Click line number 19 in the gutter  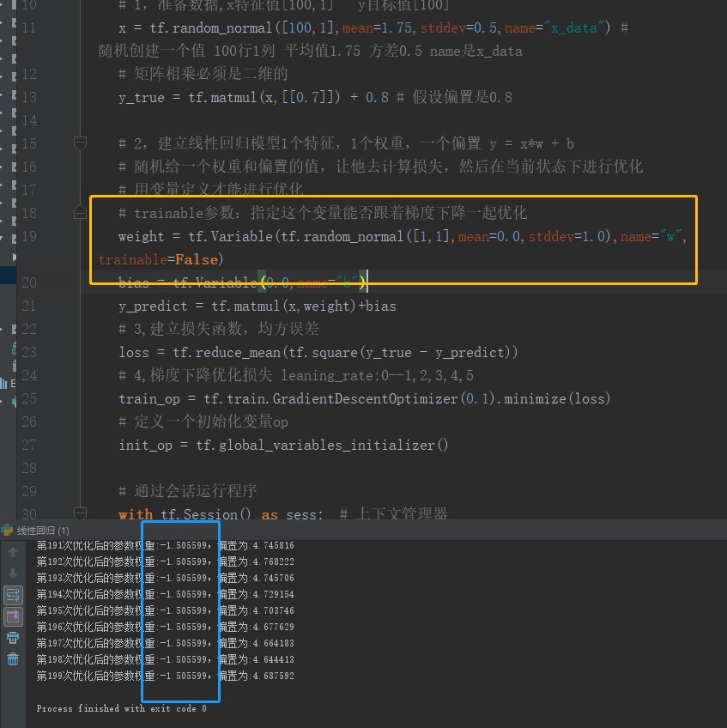click(29, 236)
